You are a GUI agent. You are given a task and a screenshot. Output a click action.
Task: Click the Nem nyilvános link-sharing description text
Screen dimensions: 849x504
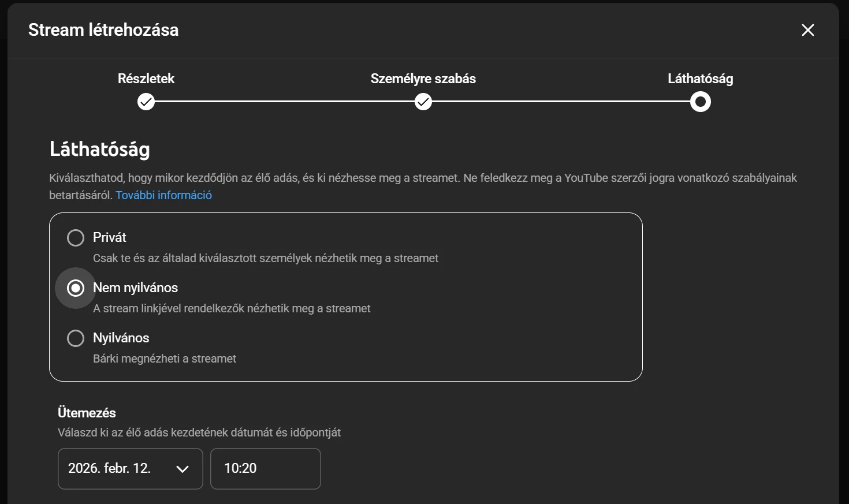(232, 308)
